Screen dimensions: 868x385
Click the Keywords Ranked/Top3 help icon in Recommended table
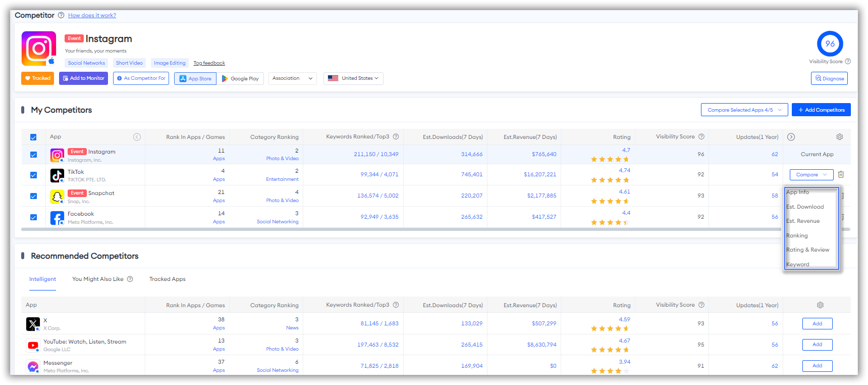pos(396,305)
